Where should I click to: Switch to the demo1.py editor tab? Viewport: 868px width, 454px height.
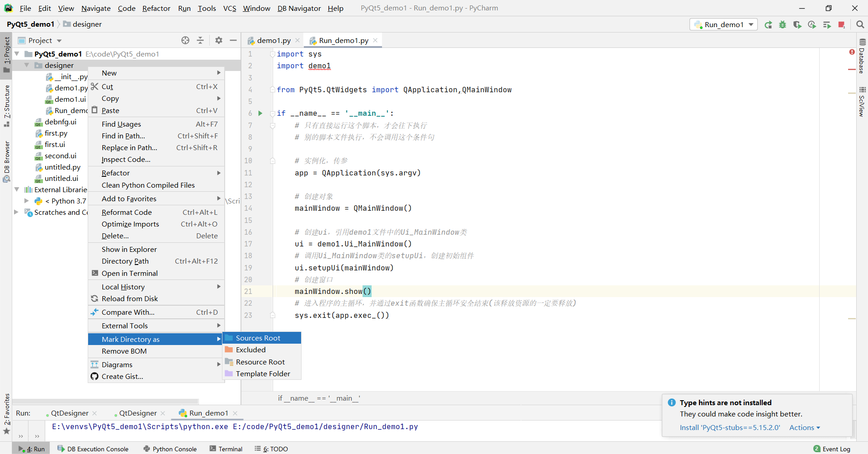273,40
